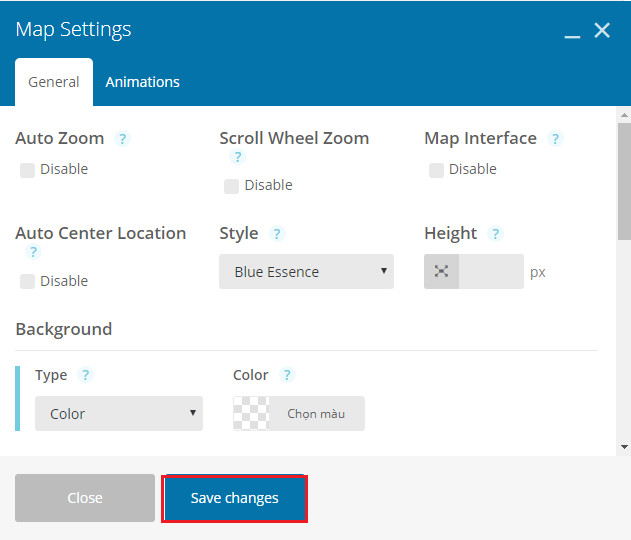Open the Height help icon
Viewport: 631px width, 540px height.
(495, 234)
